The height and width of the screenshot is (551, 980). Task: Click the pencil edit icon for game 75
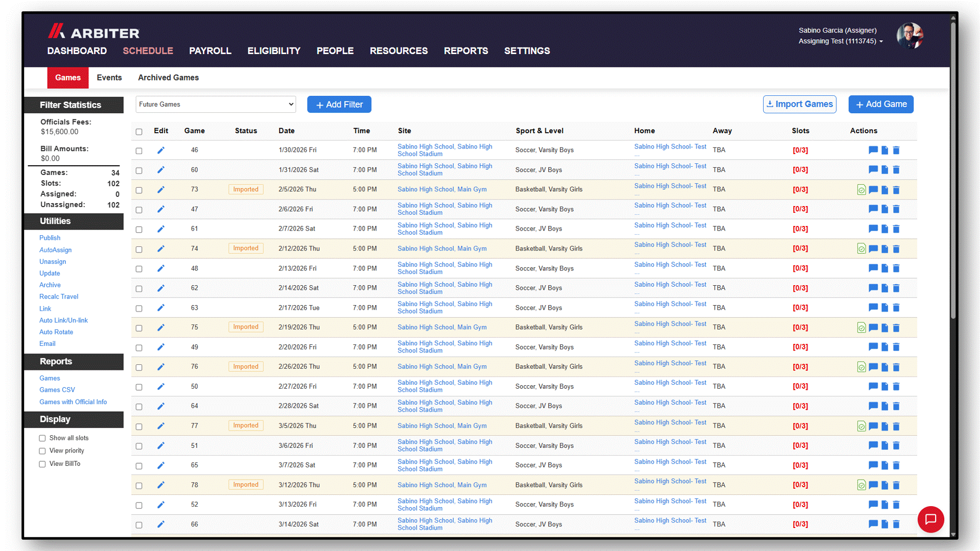pyautogui.click(x=161, y=328)
